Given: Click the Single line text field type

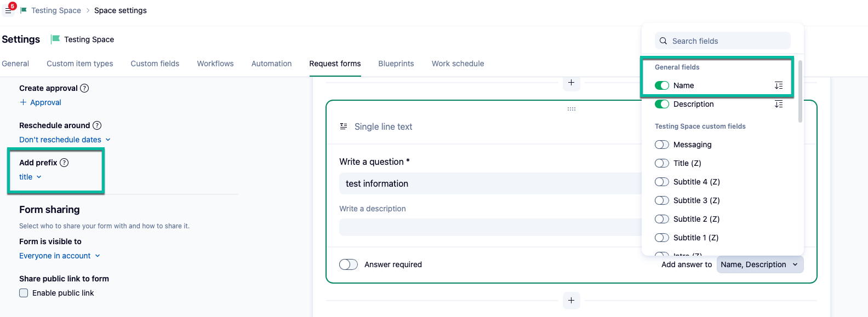Looking at the screenshot, I should [384, 126].
